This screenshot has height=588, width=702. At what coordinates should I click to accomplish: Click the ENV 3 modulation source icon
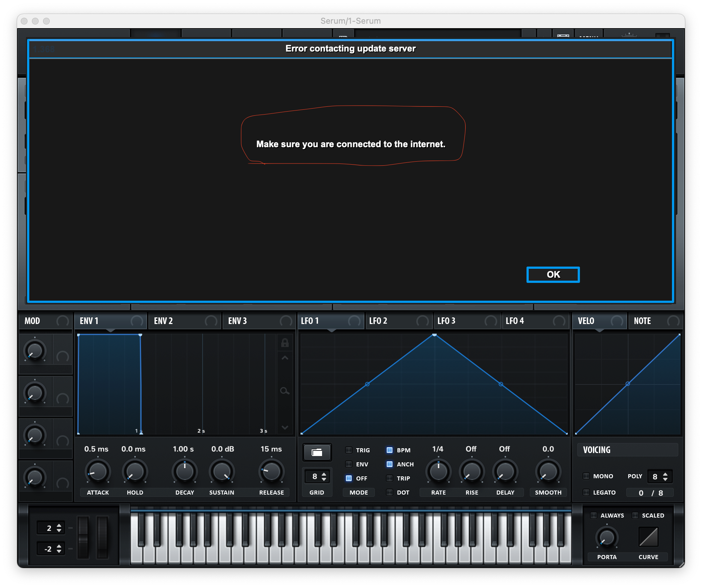click(286, 321)
